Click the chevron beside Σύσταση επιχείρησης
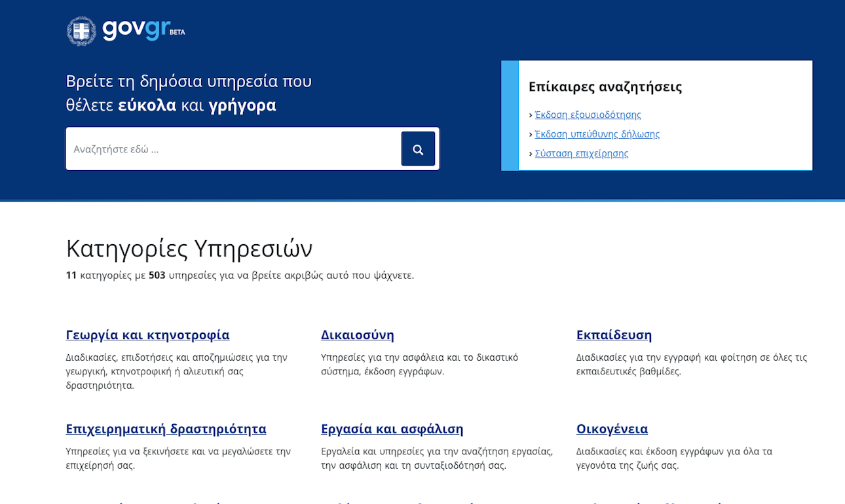 point(531,154)
